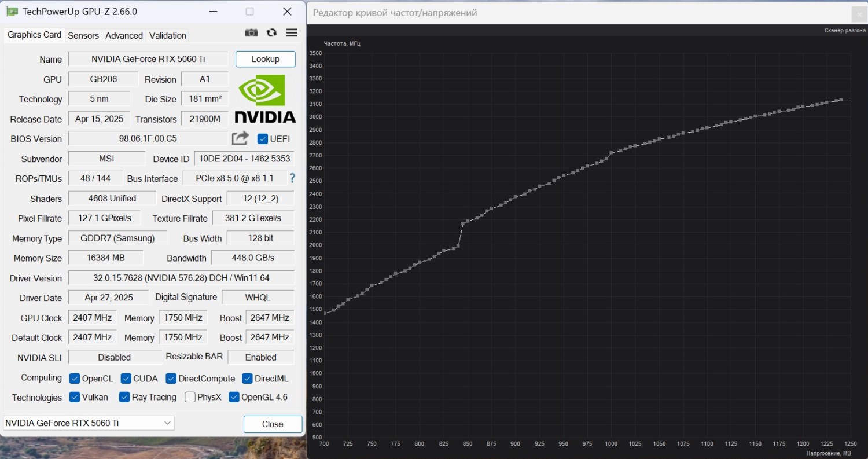Click the 'Напряжение, МВ' axis label
This screenshot has height=459, width=868.
pyautogui.click(x=828, y=453)
